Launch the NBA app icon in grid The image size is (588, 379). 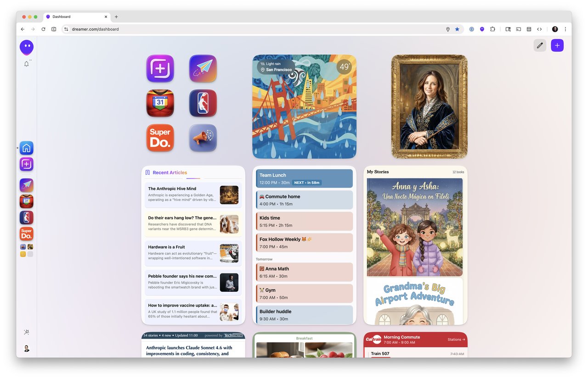coord(203,103)
